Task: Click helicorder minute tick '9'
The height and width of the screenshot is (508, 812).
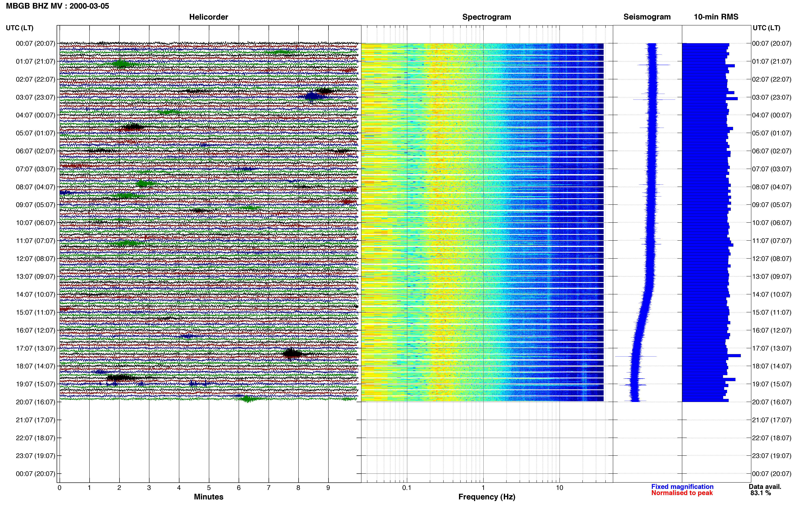Action: tap(328, 487)
